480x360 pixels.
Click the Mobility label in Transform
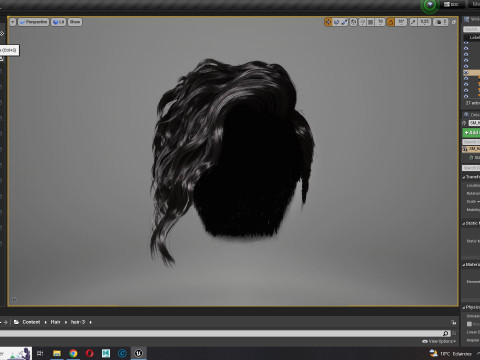(x=473, y=210)
